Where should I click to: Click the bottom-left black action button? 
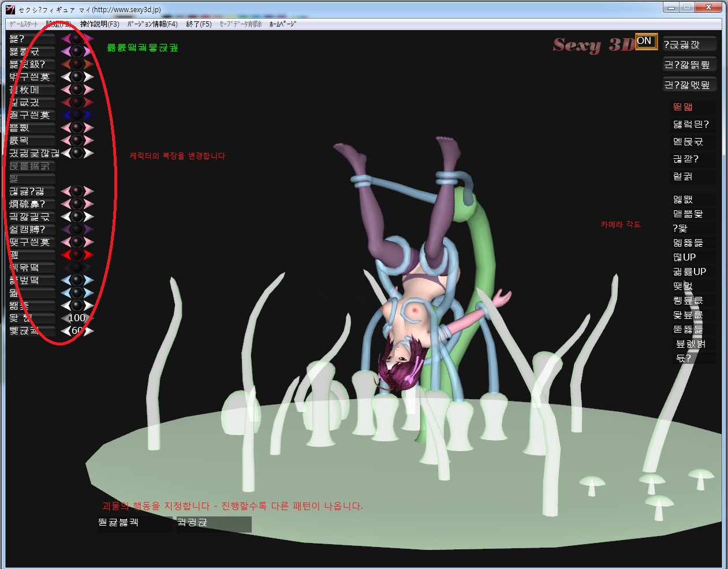tap(134, 523)
